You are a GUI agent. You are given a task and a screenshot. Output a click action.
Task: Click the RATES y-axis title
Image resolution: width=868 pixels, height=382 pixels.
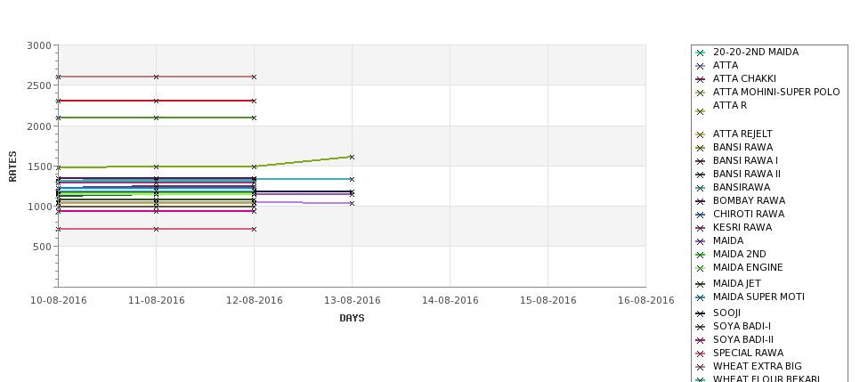tap(12, 166)
